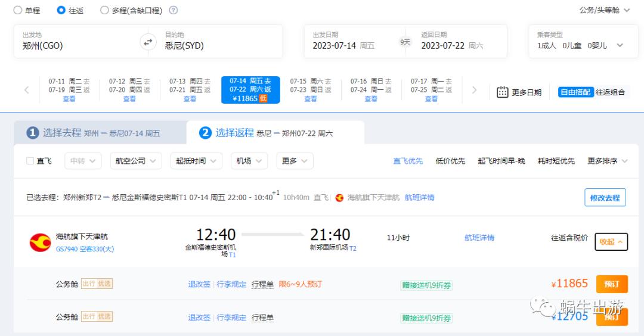Choose the 07-13 / 07-21 date pair
The height and width of the screenshot is (336, 644).
tap(190, 90)
